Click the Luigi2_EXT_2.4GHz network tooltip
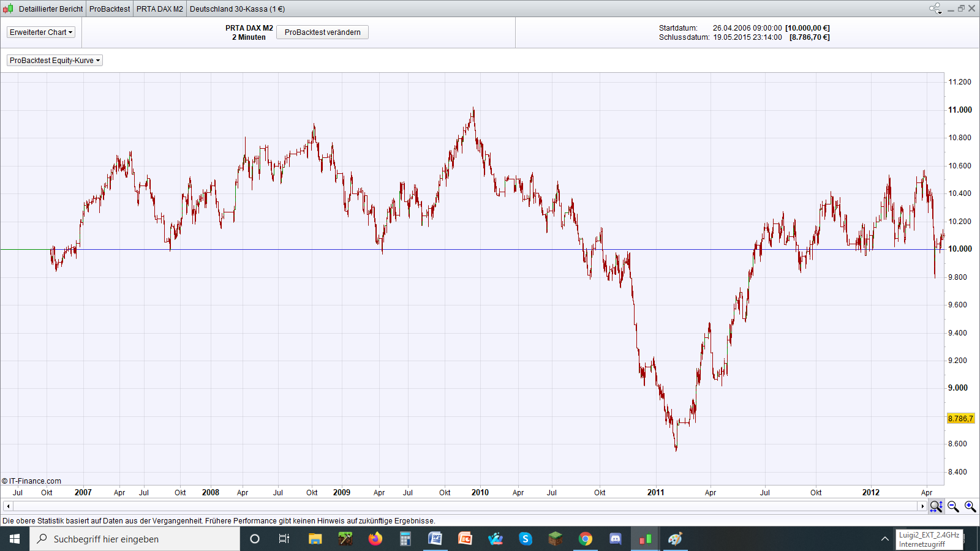 929,539
